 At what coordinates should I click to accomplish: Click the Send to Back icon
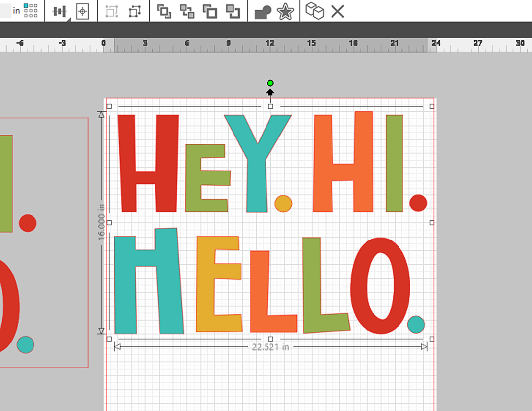(x=187, y=11)
